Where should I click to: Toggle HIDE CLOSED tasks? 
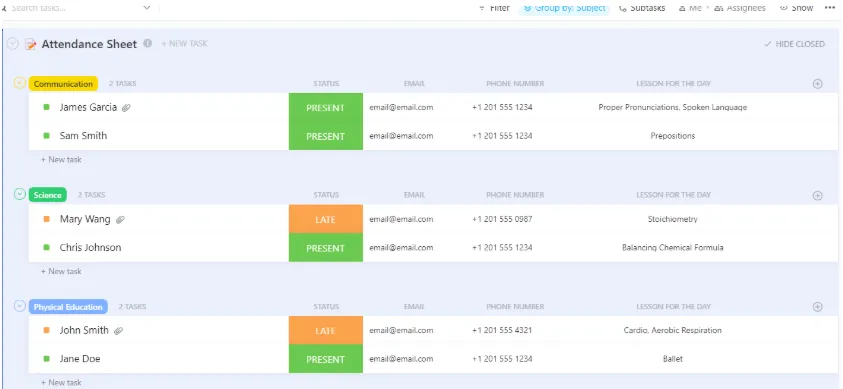pos(795,44)
